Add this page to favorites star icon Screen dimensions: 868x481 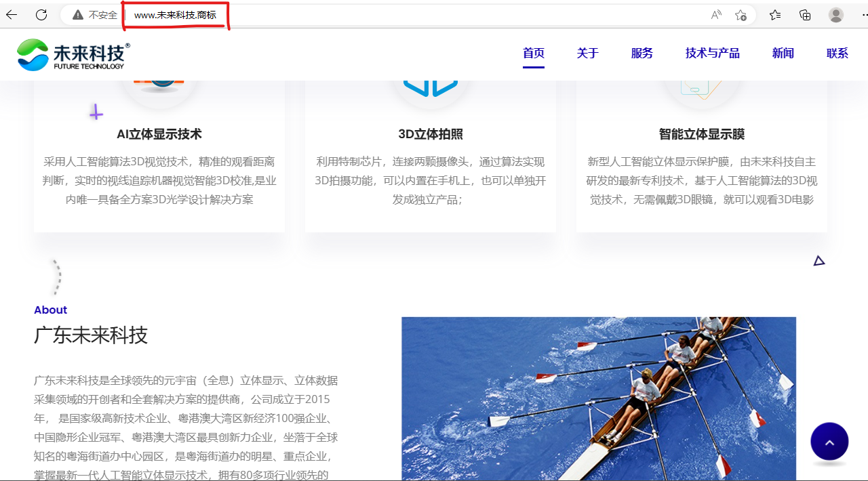point(741,15)
